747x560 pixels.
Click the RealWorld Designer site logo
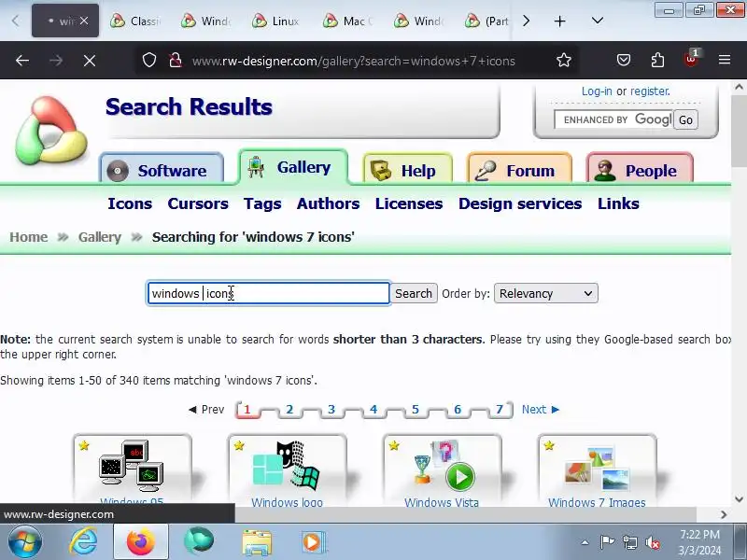tap(51, 132)
